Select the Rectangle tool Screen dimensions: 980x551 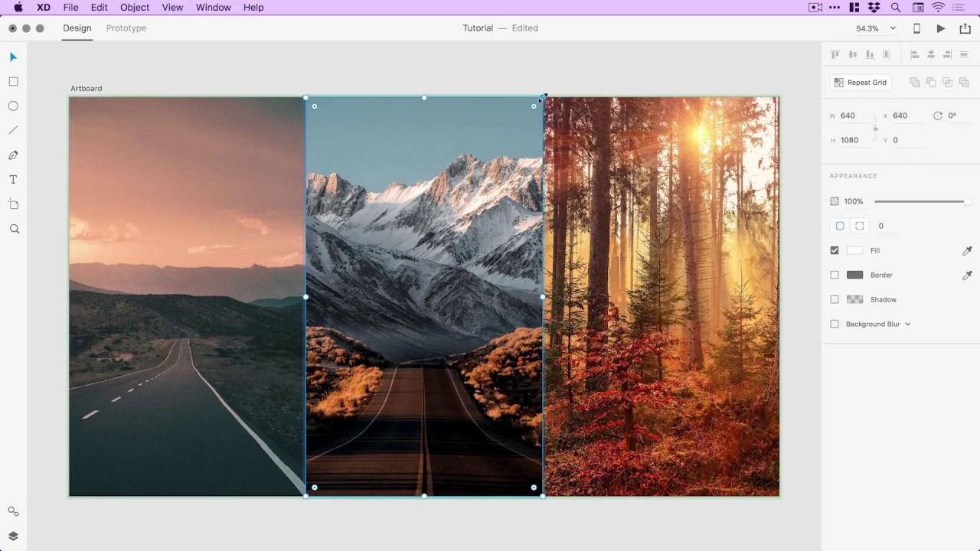coord(13,82)
